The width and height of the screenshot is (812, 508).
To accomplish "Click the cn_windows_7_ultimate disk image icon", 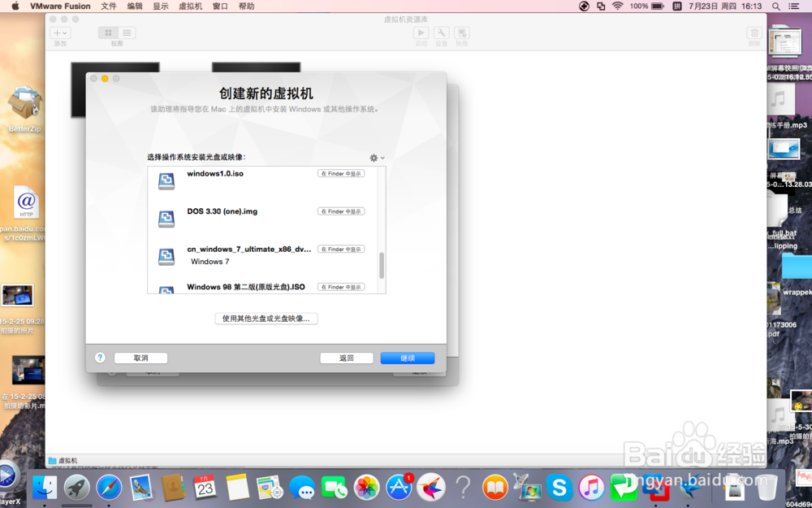I will tap(166, 257).
